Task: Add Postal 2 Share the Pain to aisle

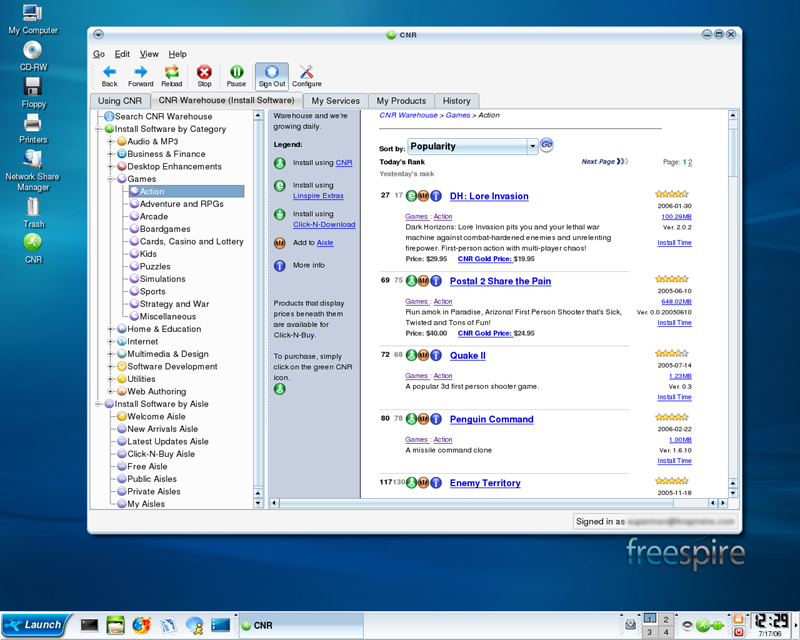Action: pyautogui.click(x=423, y=280)
